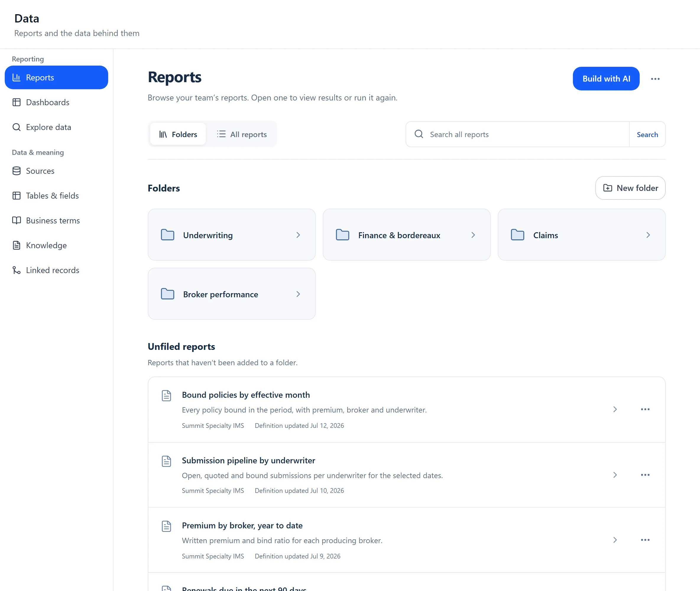Click the Claims folder icon
Viewport: 700px width, 591px height.
click(x=517, y=235)
